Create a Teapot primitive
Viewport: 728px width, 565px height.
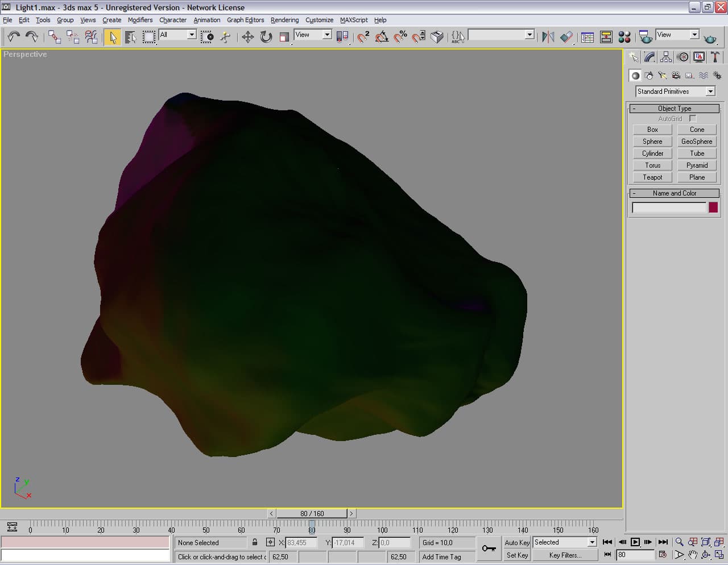pos(652,177)
